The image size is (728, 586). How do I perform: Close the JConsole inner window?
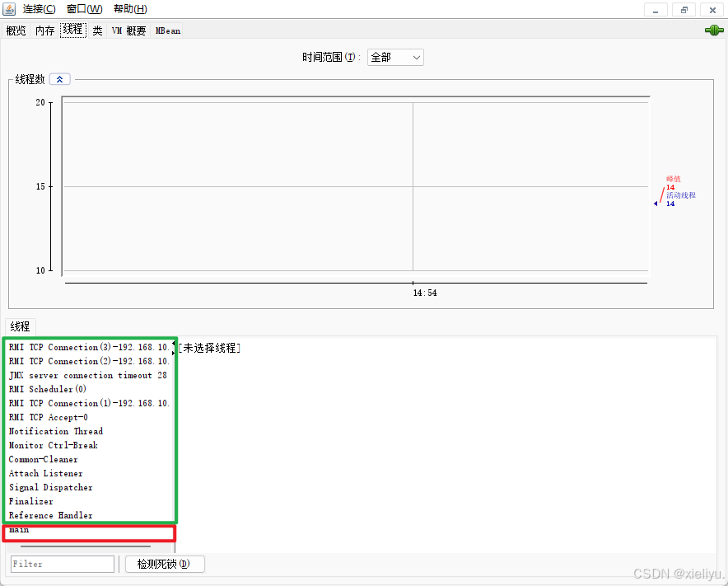[712, 10]
